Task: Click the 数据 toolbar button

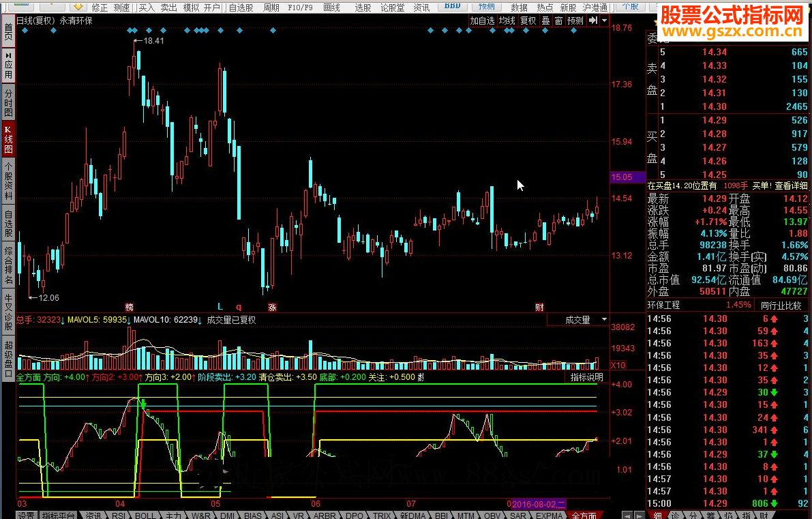Action: pyautogui.click(x=519, y=8)
